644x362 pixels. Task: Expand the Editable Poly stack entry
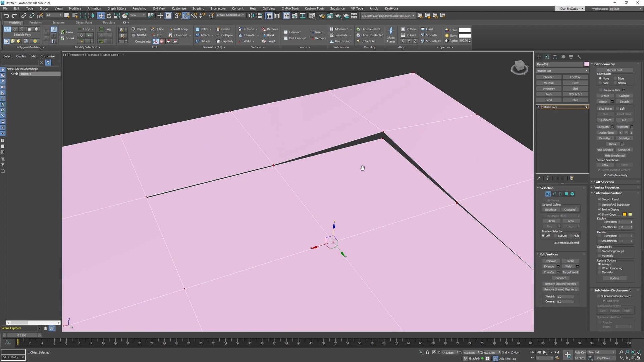pos(538,107)
